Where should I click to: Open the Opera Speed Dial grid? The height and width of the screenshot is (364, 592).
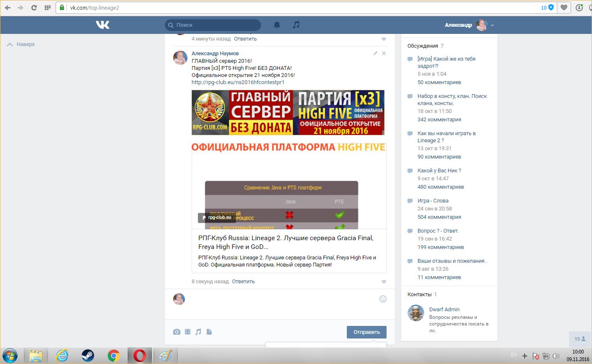pyautogui.click(x=47, y=8)
